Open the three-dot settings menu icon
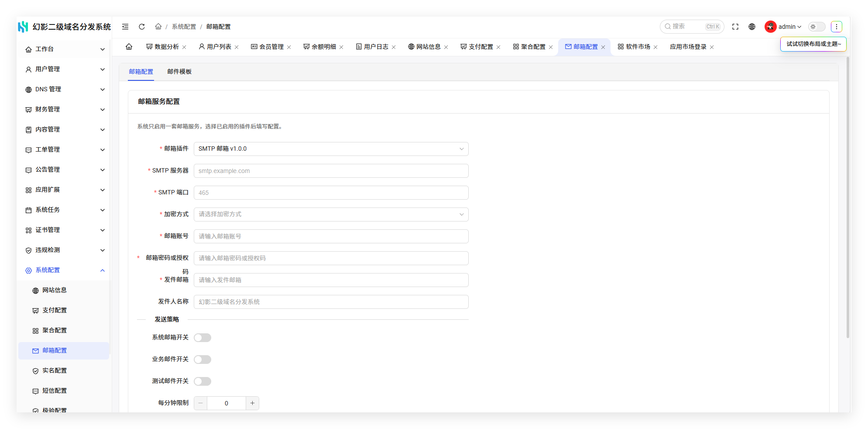 click(837, 27)
